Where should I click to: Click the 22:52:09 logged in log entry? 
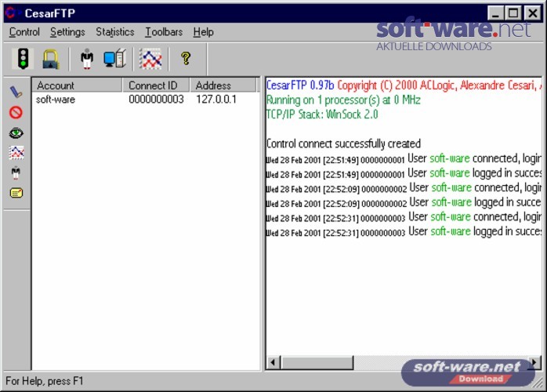(404, 202)
